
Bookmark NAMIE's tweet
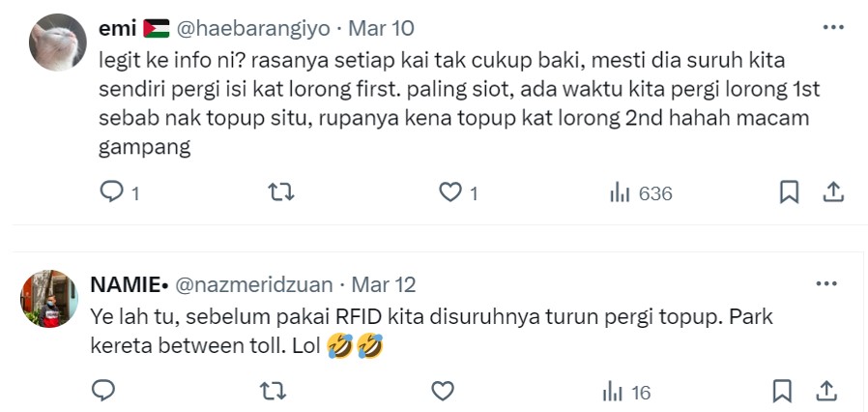pos(782,391)
